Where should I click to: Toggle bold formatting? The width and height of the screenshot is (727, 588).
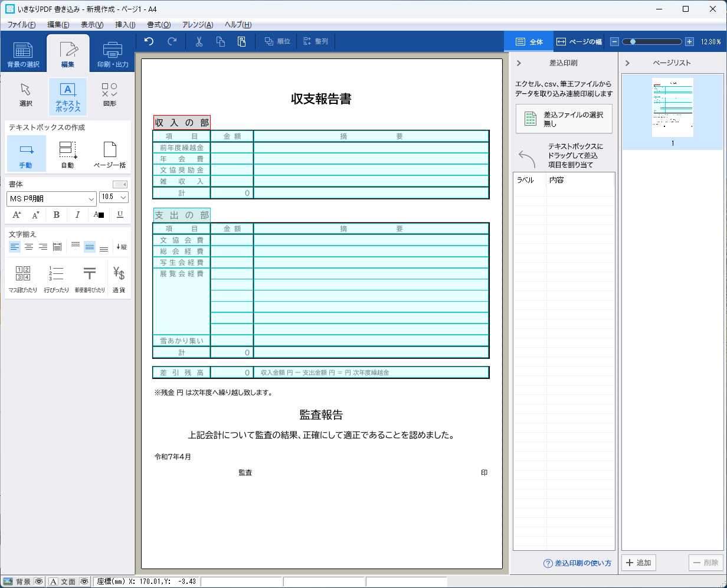point(57,214)
